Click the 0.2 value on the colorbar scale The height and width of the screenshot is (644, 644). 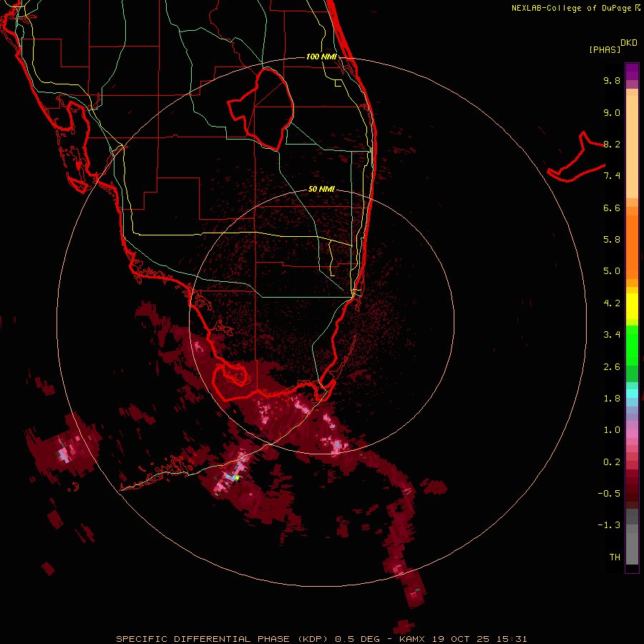[612, 462]
